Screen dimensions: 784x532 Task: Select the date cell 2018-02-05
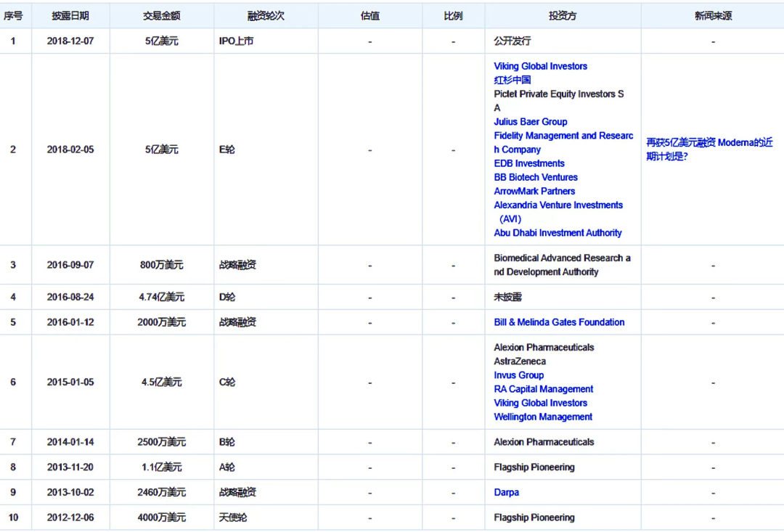(70, 150)
